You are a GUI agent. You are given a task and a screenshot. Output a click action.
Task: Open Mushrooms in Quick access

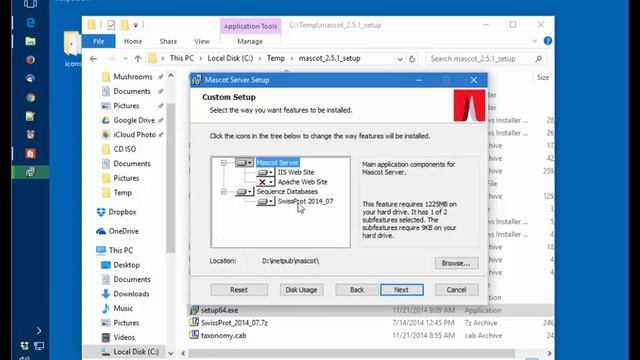pos(133,77)
